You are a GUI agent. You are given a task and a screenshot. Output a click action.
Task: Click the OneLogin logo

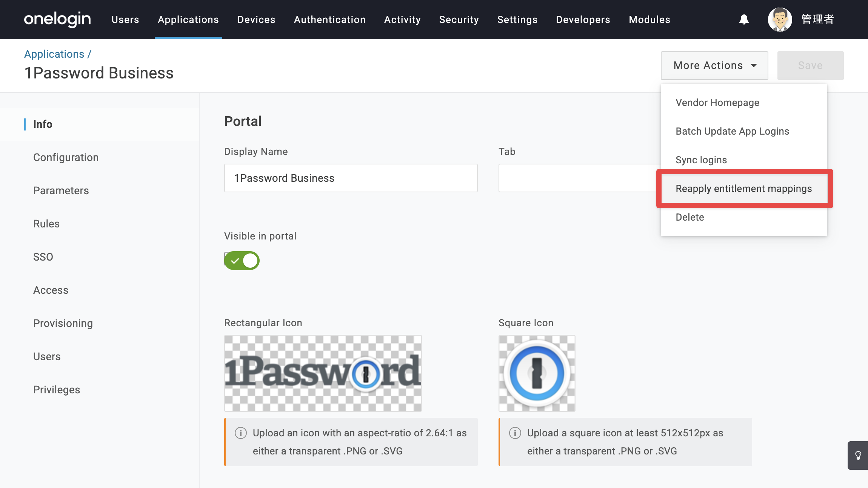pyautogui.click(x=57, y=19)
